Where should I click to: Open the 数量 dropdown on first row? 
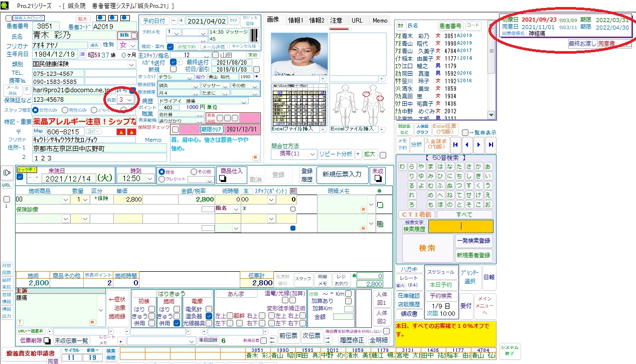(x=85, y=200)
